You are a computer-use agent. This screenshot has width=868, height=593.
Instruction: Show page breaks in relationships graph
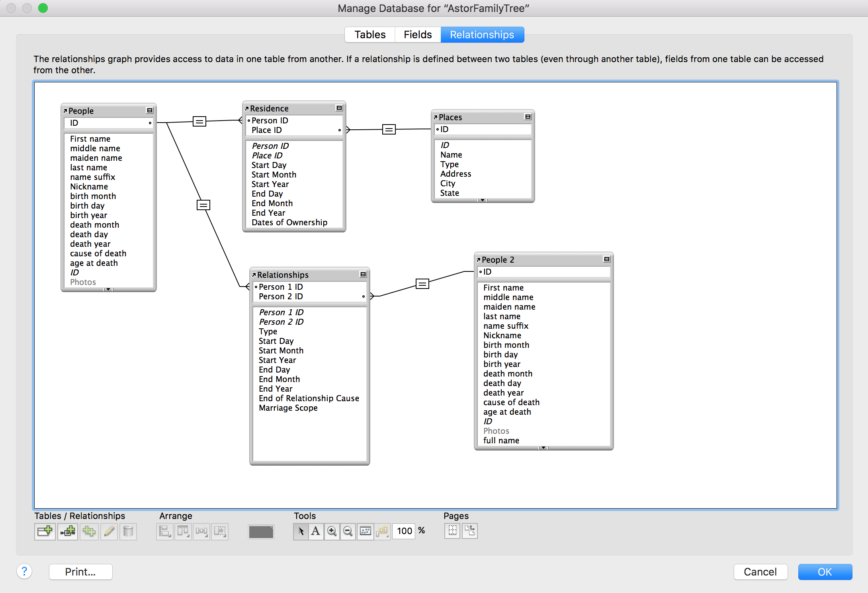click(x=453, y=531)
